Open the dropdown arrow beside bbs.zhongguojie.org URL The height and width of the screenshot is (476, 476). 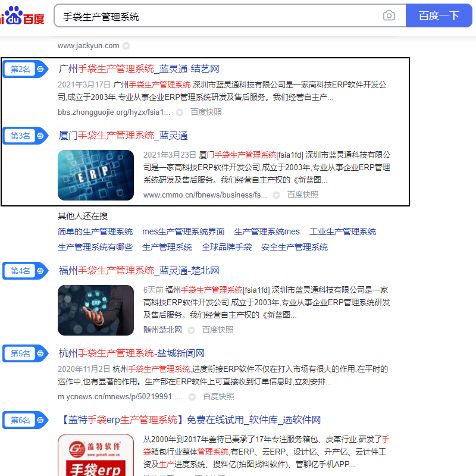[180, 112]
